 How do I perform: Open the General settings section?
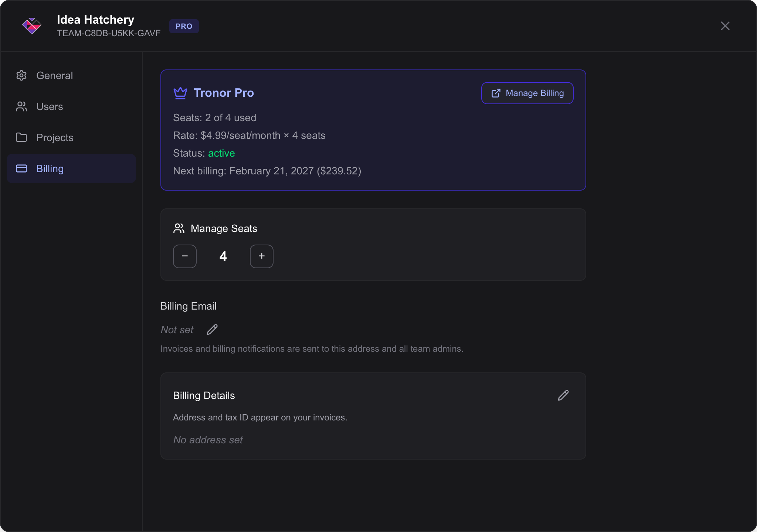(x=55, y=75)
